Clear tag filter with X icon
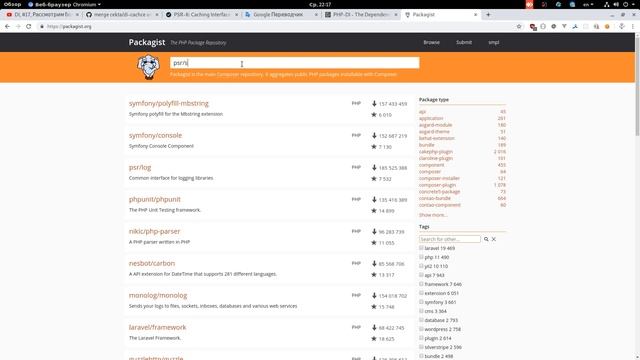Viewport: 640px width, 360px height. coord(494,239)
